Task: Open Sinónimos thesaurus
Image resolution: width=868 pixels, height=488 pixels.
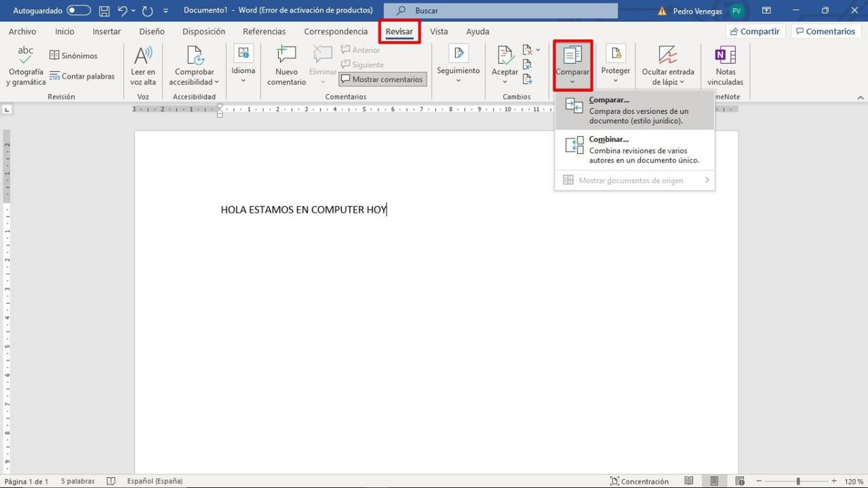Action: click(73, 56)
